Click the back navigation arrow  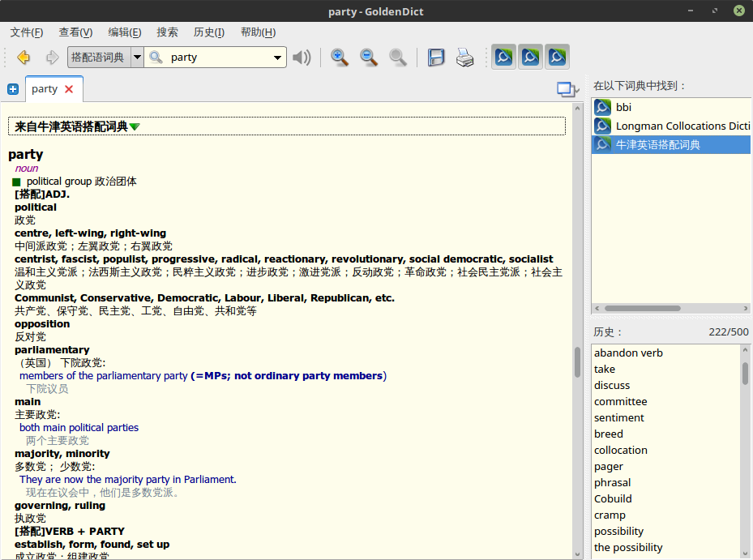[24, 58]
